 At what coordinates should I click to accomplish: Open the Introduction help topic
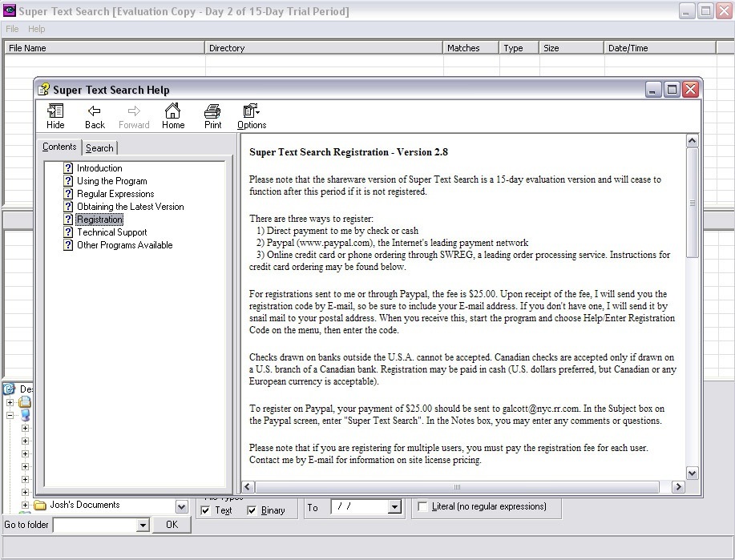(99, 167)
